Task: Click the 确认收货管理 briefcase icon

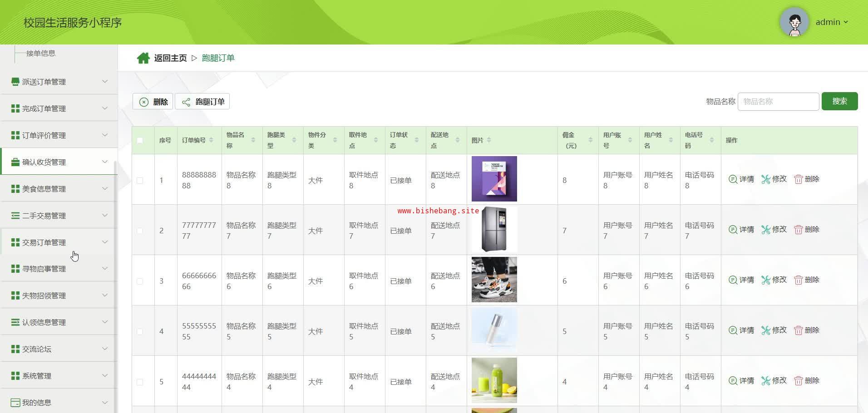Action: (x=15, y=162)
